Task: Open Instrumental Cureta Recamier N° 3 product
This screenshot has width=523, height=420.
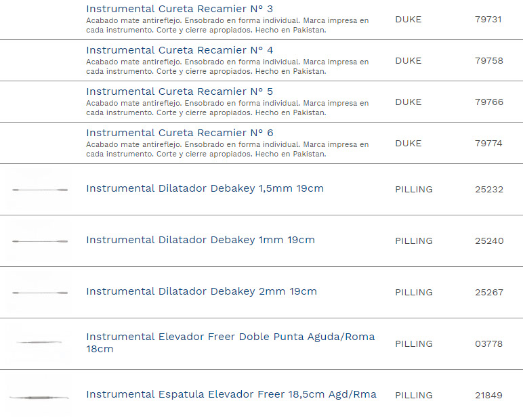Action: click(180, 9)
